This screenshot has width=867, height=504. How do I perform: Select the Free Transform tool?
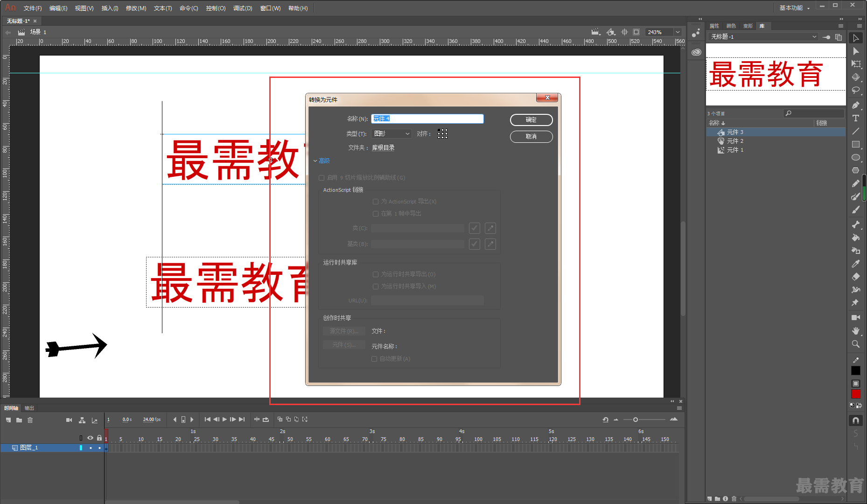tap(856, 64)
